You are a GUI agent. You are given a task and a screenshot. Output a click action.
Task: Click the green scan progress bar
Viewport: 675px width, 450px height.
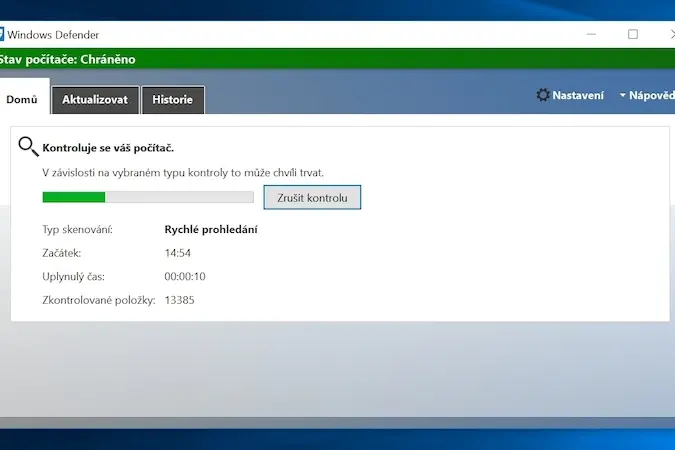(148, 197)
